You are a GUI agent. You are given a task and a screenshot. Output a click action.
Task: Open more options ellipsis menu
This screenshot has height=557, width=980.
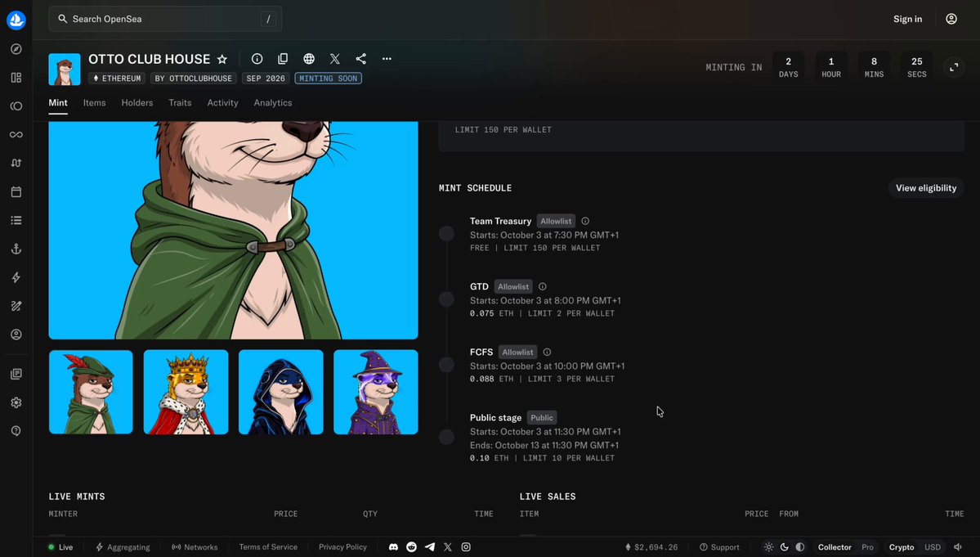pyautogui.click(x=387, y=59)
